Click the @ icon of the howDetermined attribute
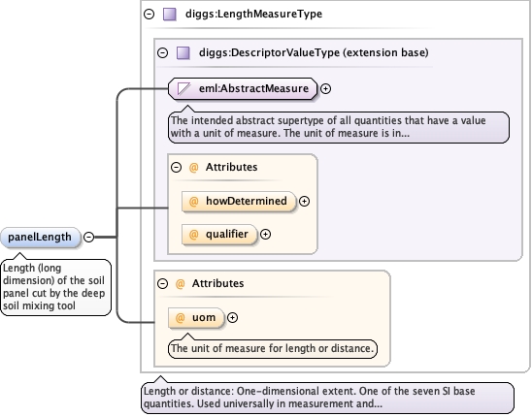532x417 pixels. coord(193,202)
